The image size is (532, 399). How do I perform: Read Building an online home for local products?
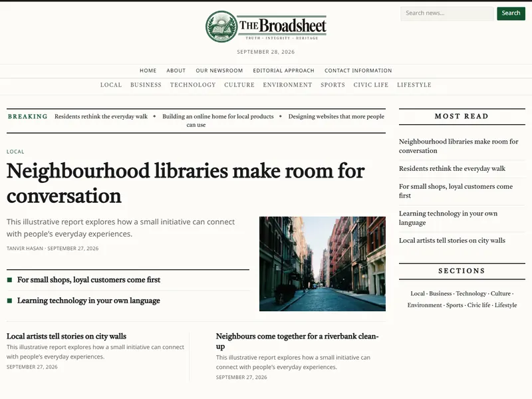pos(218,116)
